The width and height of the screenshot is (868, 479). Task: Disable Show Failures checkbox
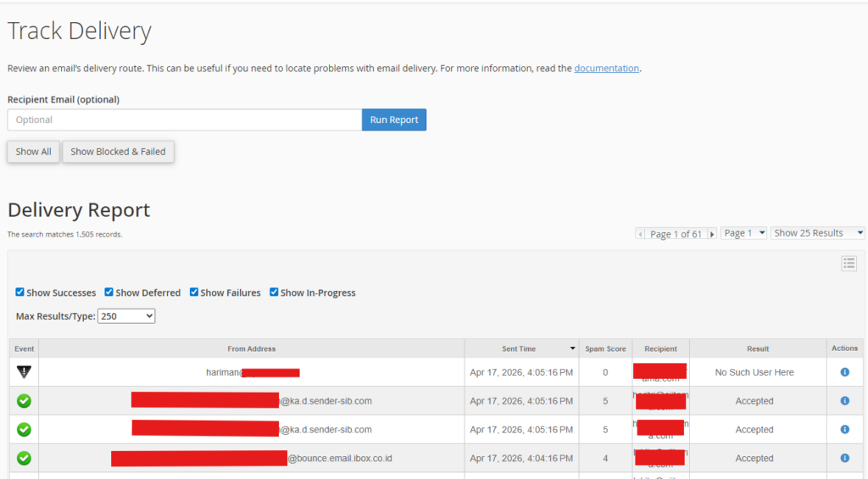pyautogui.click(x=194, y=292)
